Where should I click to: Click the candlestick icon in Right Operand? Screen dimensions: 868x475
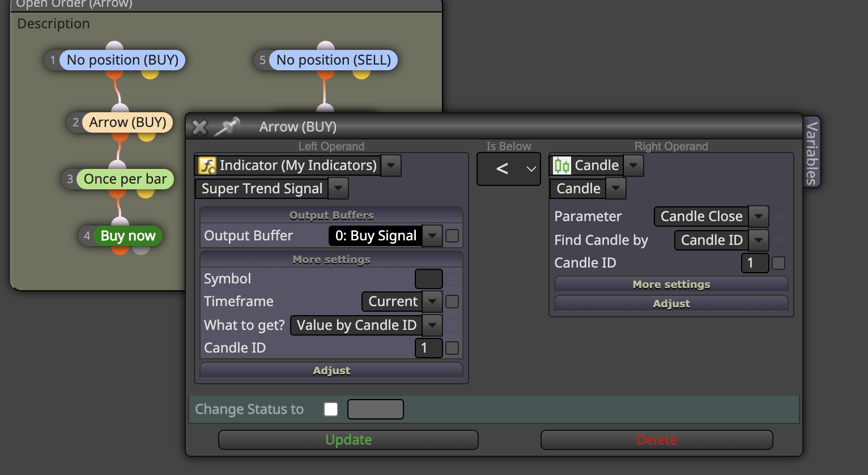point(562,166)
